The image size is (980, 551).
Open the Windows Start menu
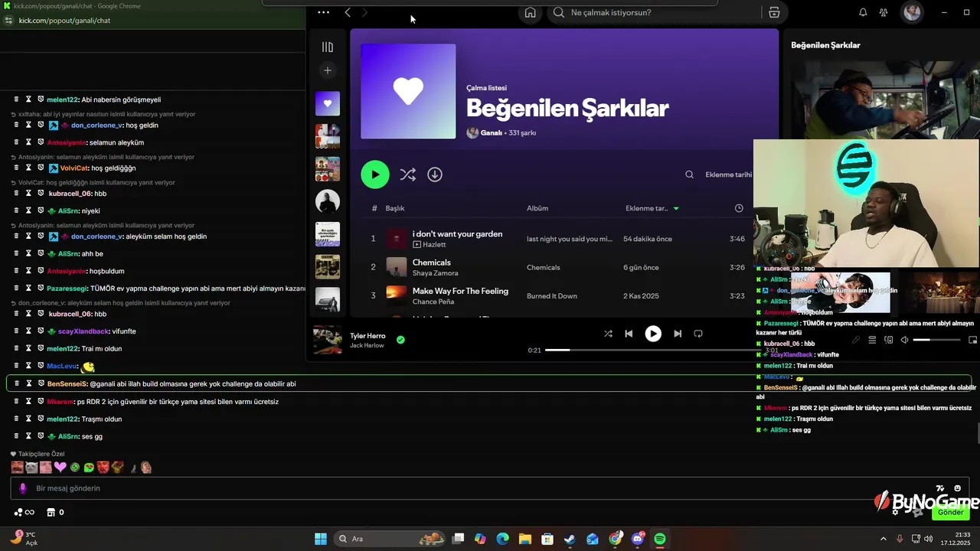click(321, 539)
